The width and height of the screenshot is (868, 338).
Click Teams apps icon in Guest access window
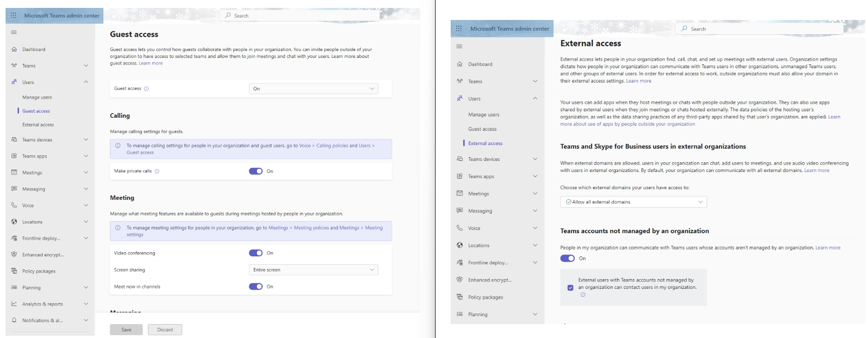click(14, 156)
